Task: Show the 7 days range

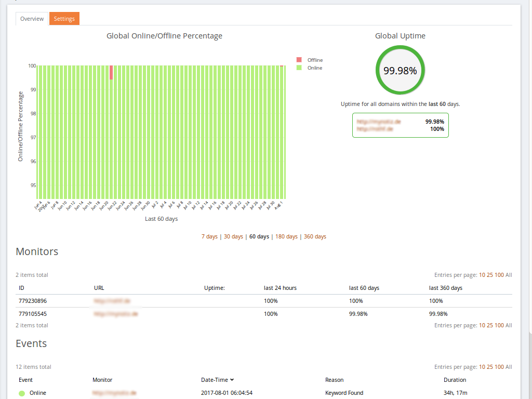Action: [x=209, y=236]
